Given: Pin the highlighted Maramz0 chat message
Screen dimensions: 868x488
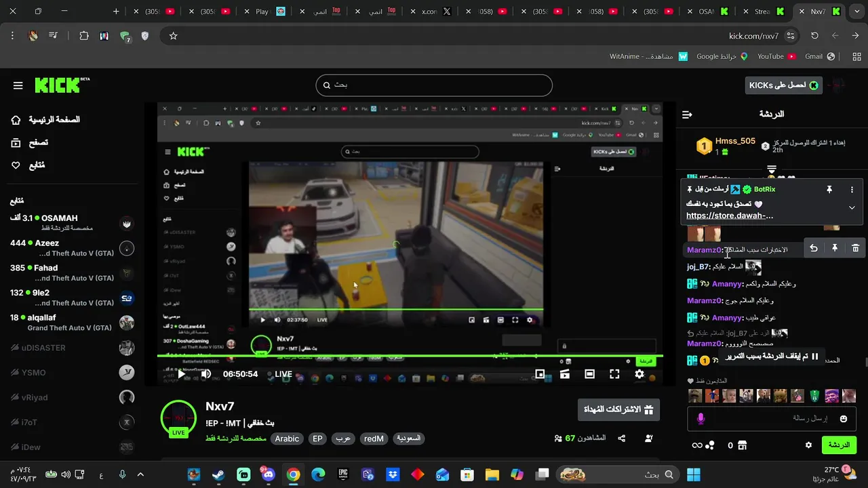Looking at the screenshot, I should (x=835, y=249).
